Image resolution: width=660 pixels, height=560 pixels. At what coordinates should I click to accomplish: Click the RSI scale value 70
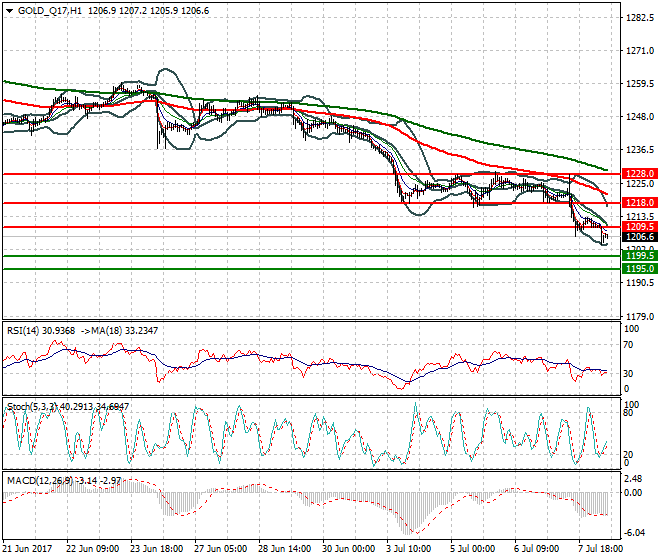(628, 345)
